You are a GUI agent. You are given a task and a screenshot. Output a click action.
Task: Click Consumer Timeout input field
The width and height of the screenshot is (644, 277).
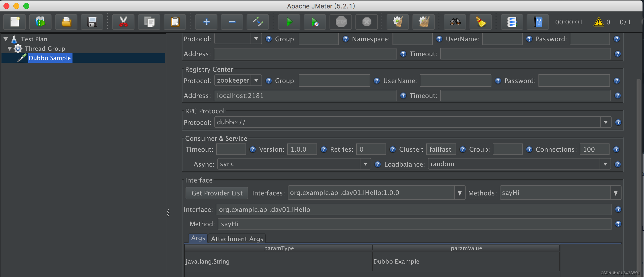[x=231, y=149]
